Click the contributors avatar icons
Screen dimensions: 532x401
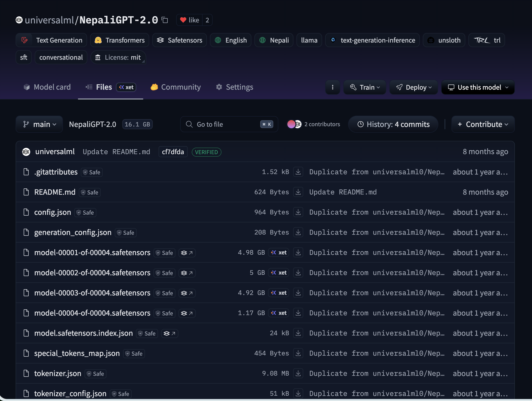click(294, 124)
